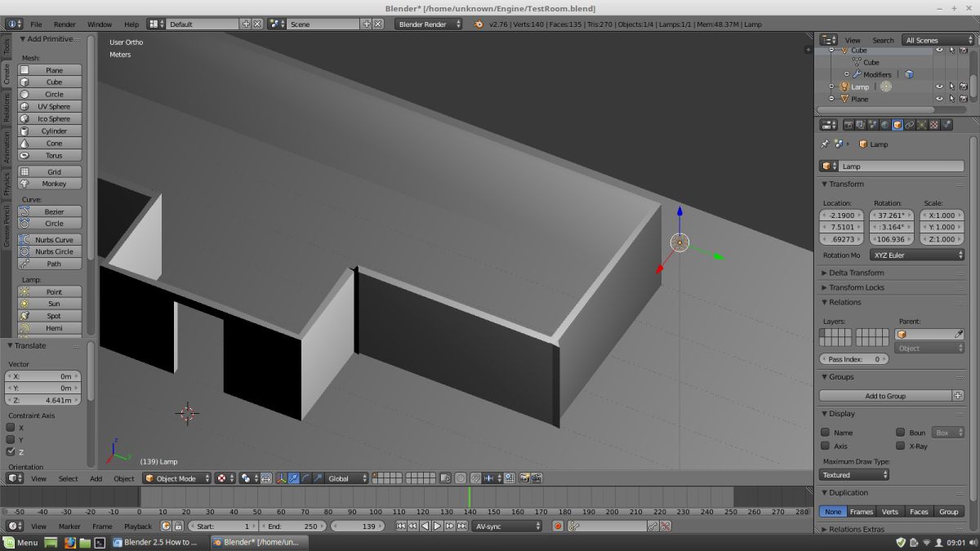980x551 pixels.
Task: Open the Object Mode dropdown
Action: click(x=177, y=478)
